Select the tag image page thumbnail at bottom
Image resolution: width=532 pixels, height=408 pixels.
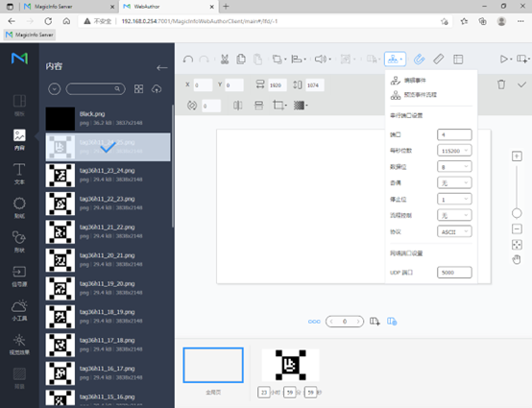(290, 365)
